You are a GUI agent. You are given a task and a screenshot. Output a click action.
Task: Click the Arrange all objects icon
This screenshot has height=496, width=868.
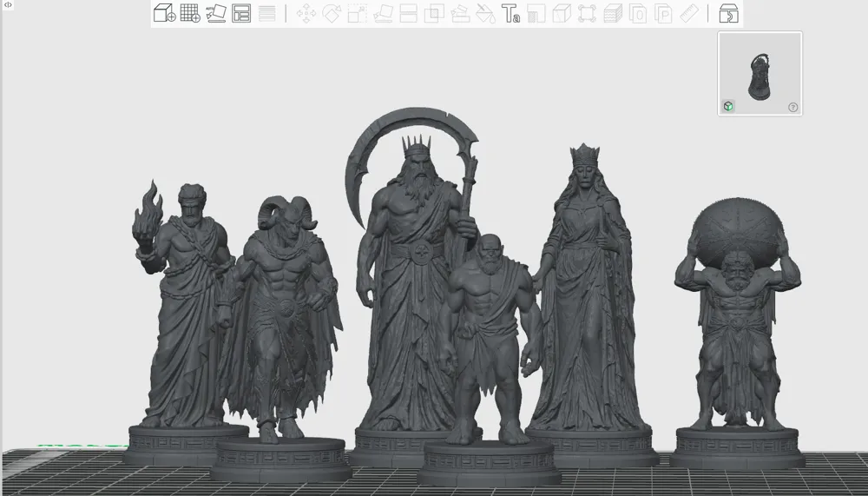pos(241,13)
